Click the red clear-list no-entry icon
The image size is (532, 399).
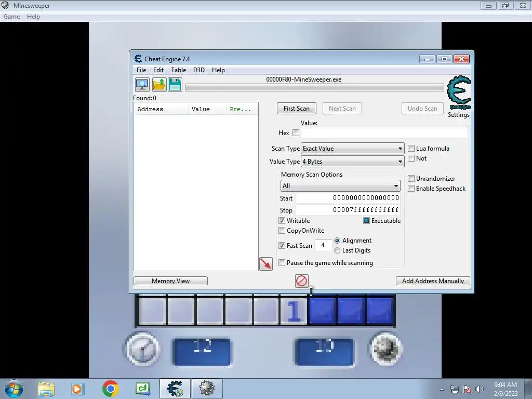pos(302,281)
